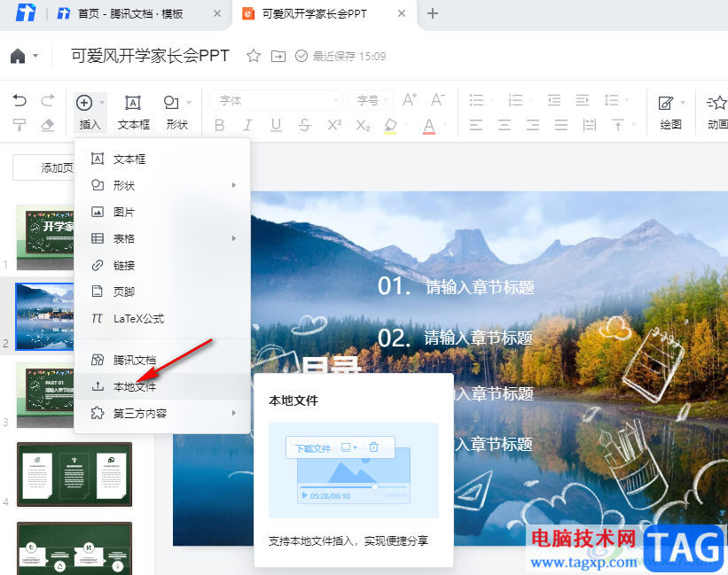Open the Line spacing icon
Screen dimensions: 728x575
(611, 100)
